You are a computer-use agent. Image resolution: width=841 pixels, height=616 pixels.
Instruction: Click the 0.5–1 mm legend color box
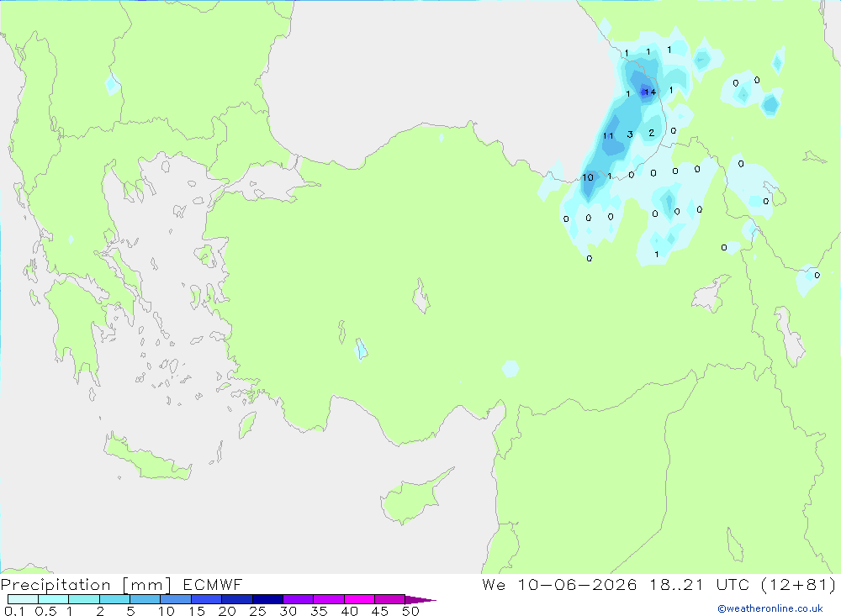53,599
